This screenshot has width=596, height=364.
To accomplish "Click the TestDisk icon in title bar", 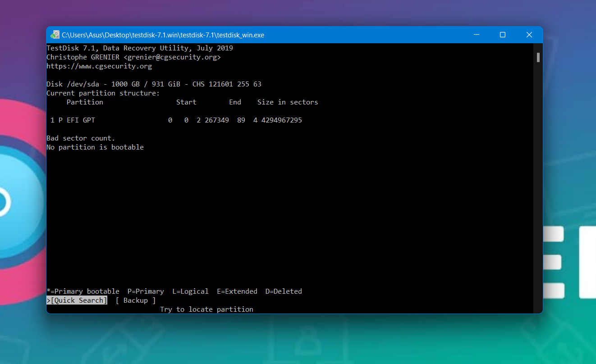I will (55, 35).
